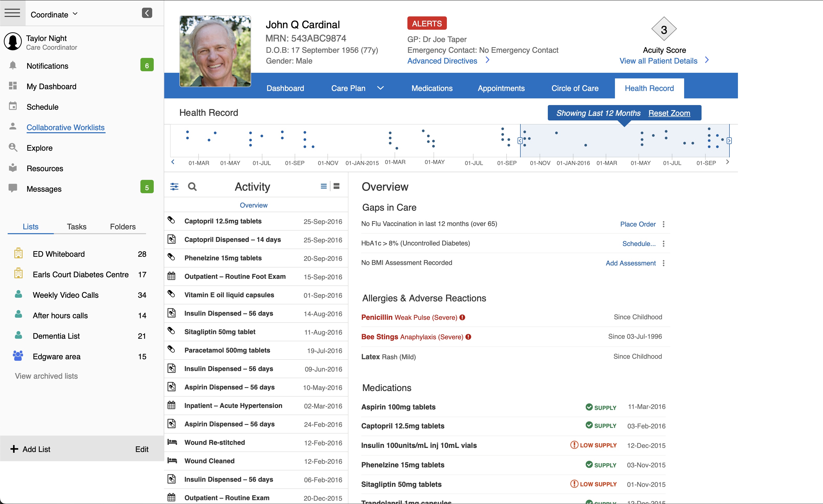Click the Notifications bell icon
This screenshot has width=823, height=504.
pyautogui.click(x=13, y=65)
